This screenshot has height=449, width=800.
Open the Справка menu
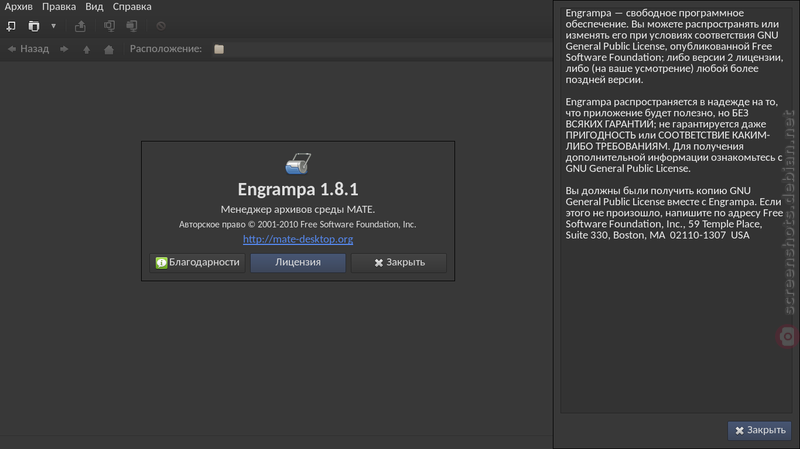coord(132,7)
